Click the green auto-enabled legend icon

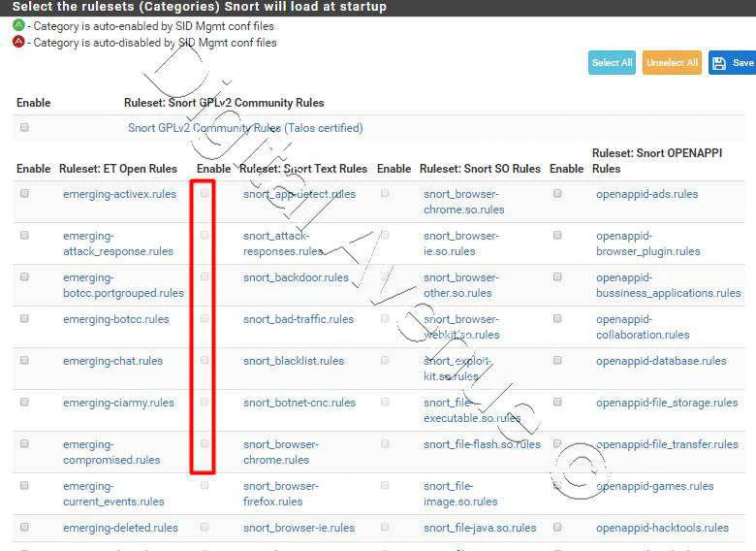(18, 24)
